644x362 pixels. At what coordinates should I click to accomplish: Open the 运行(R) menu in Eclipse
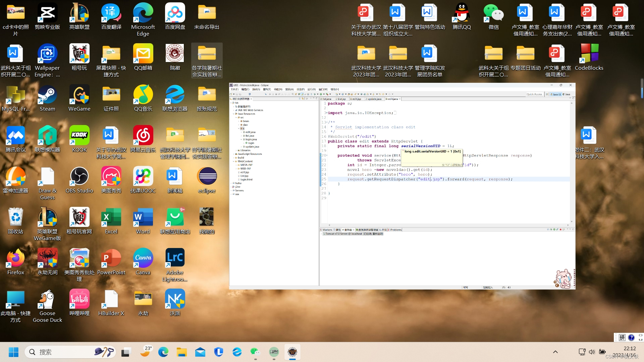click(x=312, y=89)
